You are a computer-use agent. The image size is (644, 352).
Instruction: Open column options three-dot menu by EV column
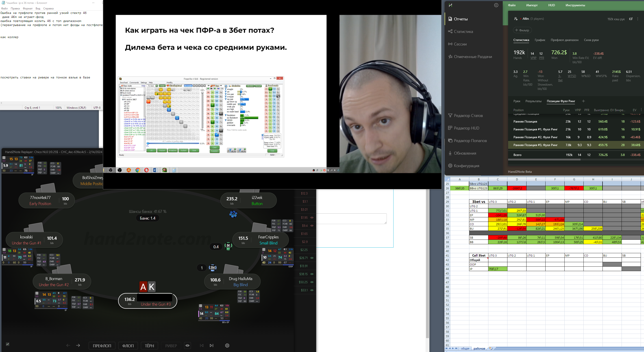641,110
